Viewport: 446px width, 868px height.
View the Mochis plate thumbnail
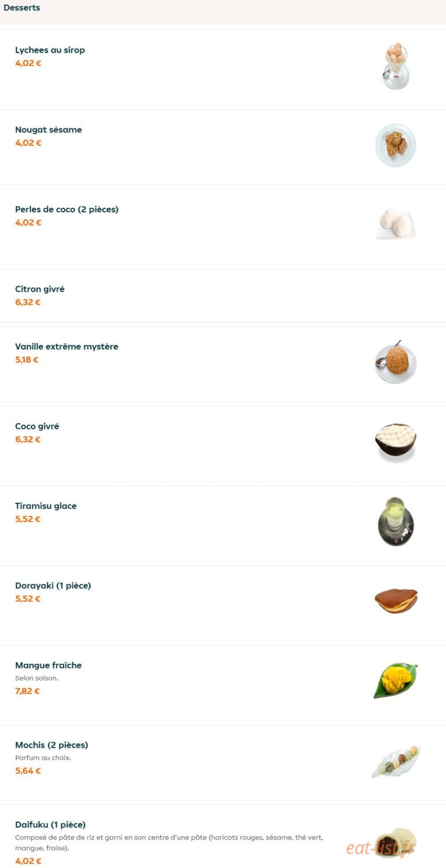[x=396, y=762]
